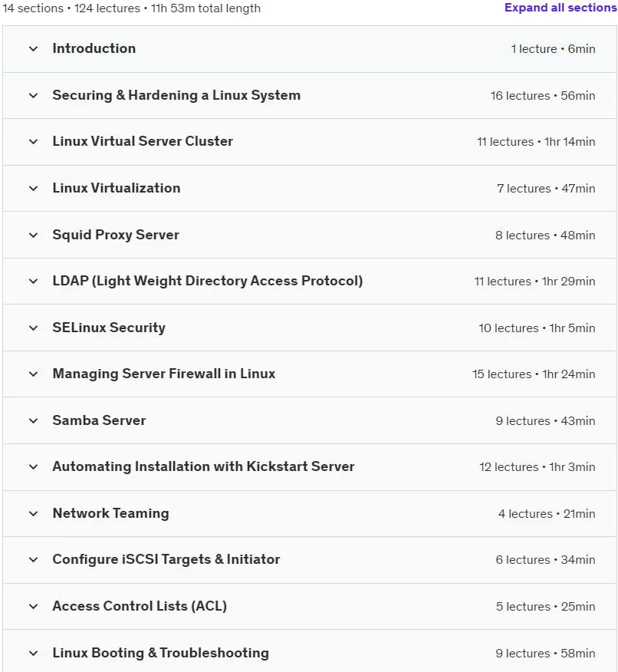This screenshot has height=672, width=618.
Task: Open the Linux Virtual Server Cluster chevron
Action: 33,142
